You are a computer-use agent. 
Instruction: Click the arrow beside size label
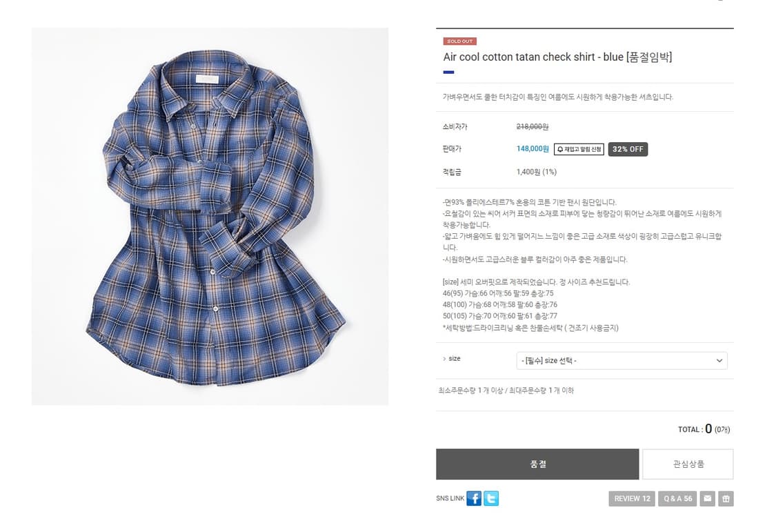tap(444, 359)
